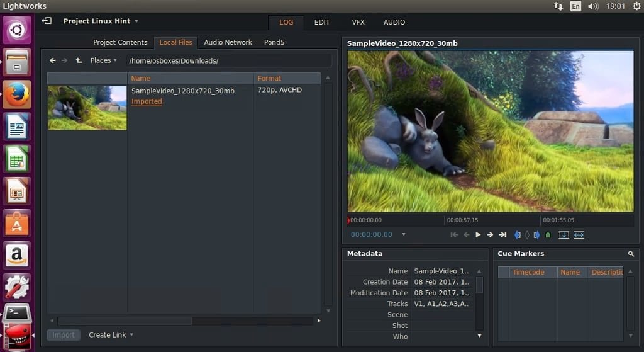
Task: Open the system power menu gear
Action: tap(636, 6)
